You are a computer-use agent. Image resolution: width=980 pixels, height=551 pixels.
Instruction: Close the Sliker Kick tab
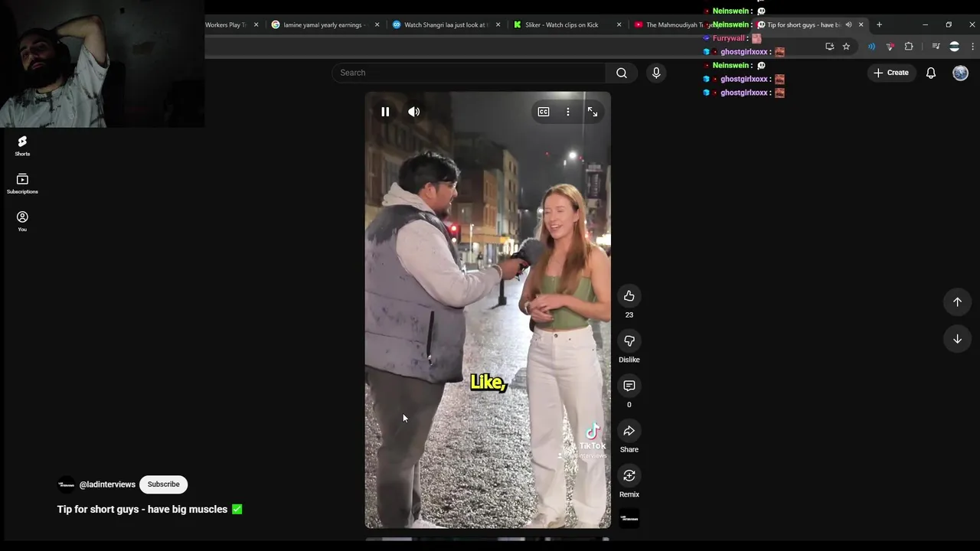(619, 24)
